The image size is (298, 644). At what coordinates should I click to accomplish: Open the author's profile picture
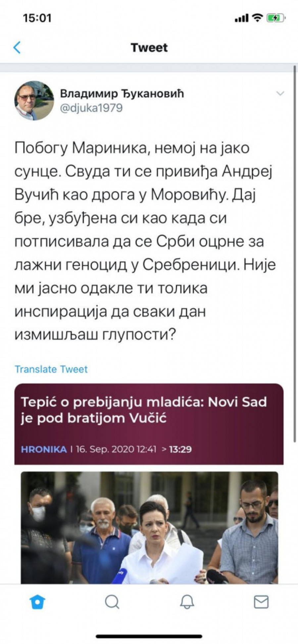coord(34,101)
